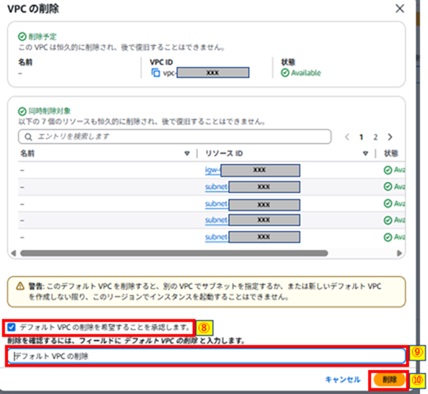Image resolution: width=428 pixels, height=394 pixels.
Task: Click the delete confirmation text field
Action: [207, 356]
